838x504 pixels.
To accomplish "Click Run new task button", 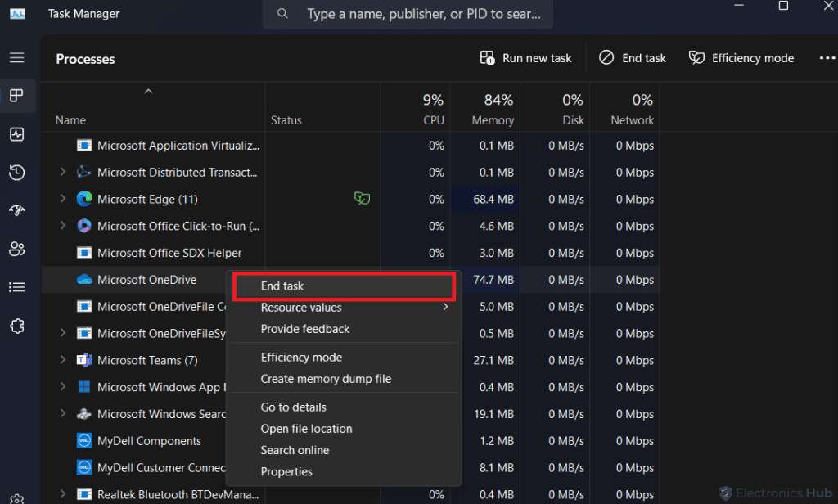I will pos(525,58).
